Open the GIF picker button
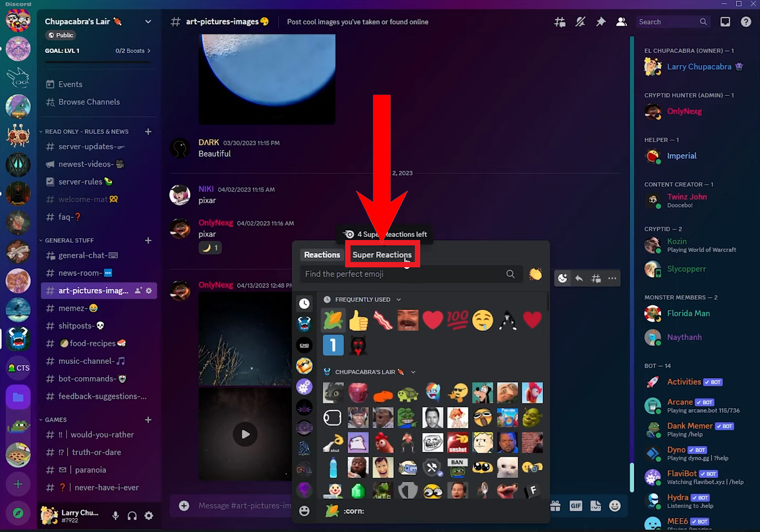The height and width of the screenshot is (532, 760). pos(576,506)
